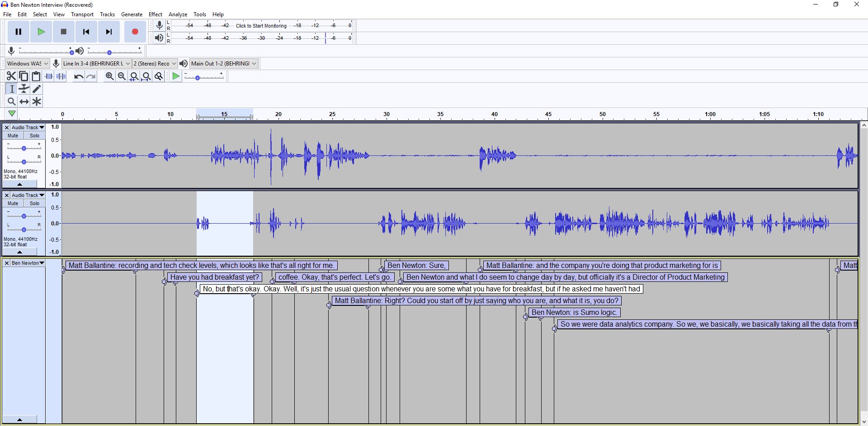Select the Zoom tool

click(11, 102)
